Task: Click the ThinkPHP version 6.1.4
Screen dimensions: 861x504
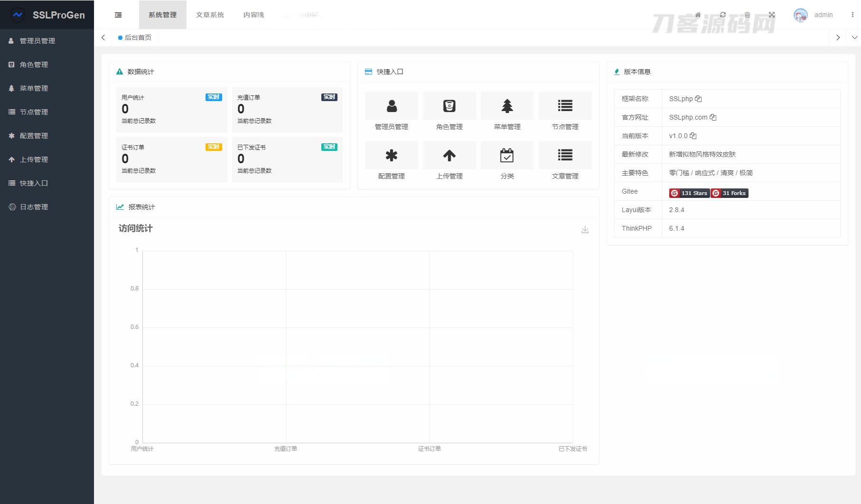Action: [x=676, y=228]
